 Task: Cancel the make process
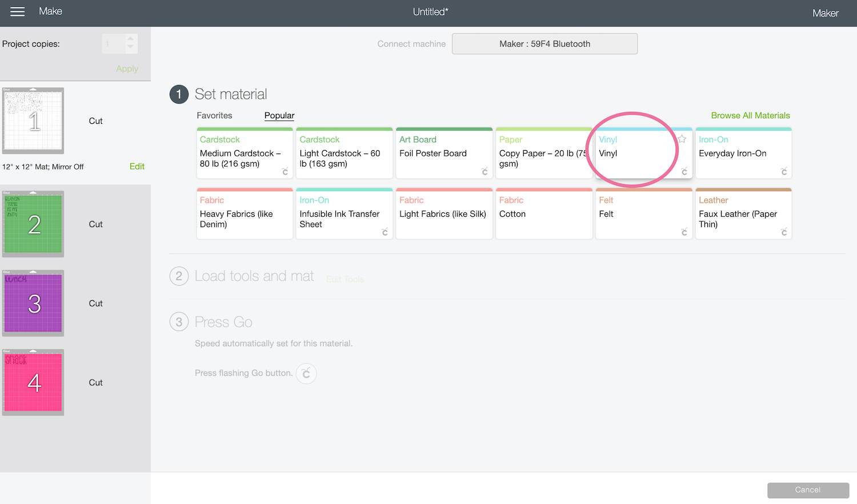(808, 490)
